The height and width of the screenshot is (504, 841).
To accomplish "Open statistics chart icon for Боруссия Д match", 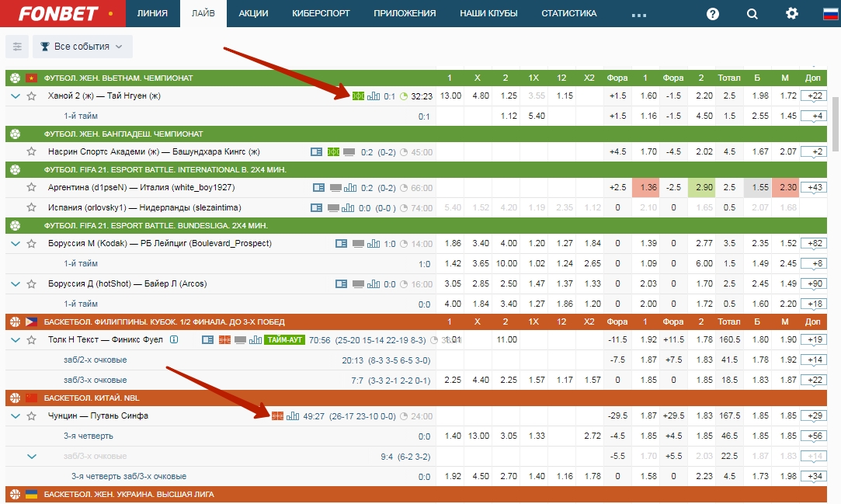I will pos(374,283).
